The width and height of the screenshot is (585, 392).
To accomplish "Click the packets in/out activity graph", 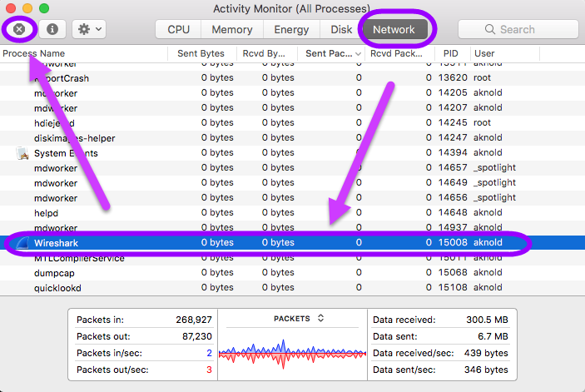I will (x=293, y=353).
